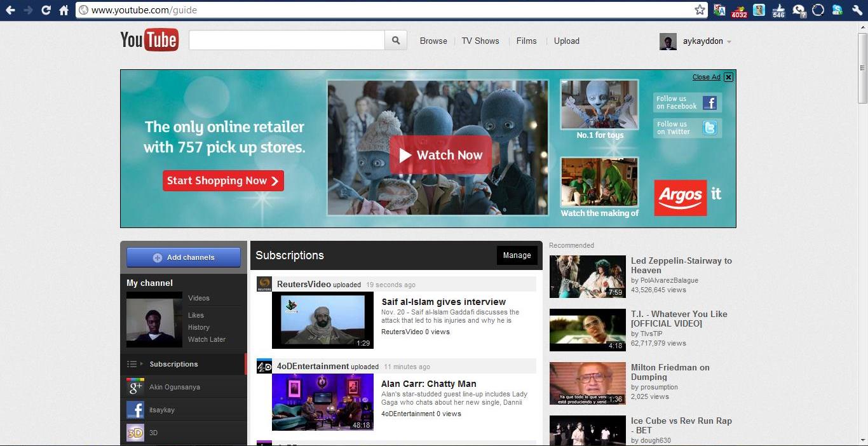868x446 pixels.
Task: Click the YouTube search input field
Action: 287,41
